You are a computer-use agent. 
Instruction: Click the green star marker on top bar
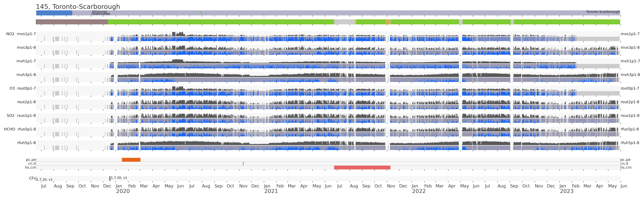(201, 13)
